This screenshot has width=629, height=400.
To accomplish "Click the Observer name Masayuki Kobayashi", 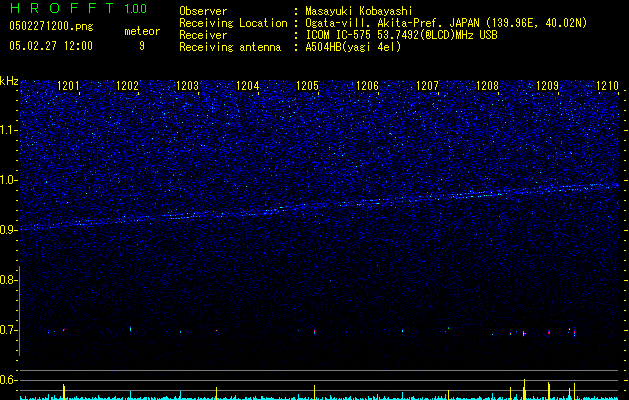I will pos(359,11).
